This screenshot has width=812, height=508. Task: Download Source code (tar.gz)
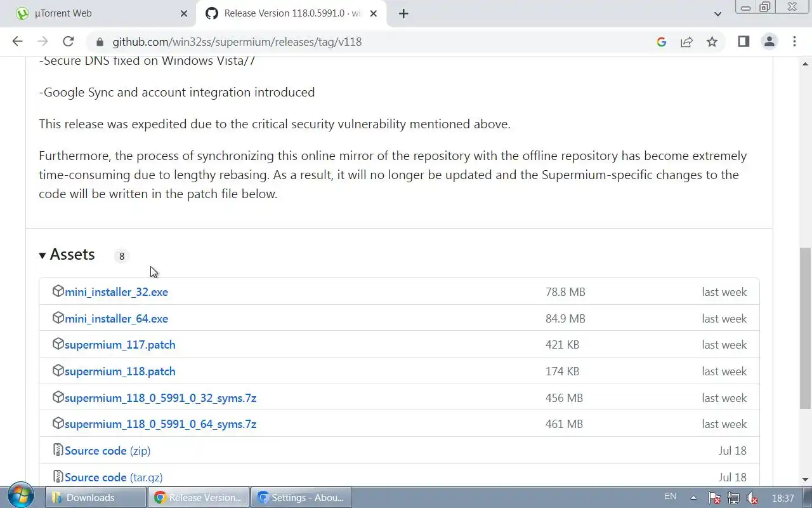coord(114,478)
